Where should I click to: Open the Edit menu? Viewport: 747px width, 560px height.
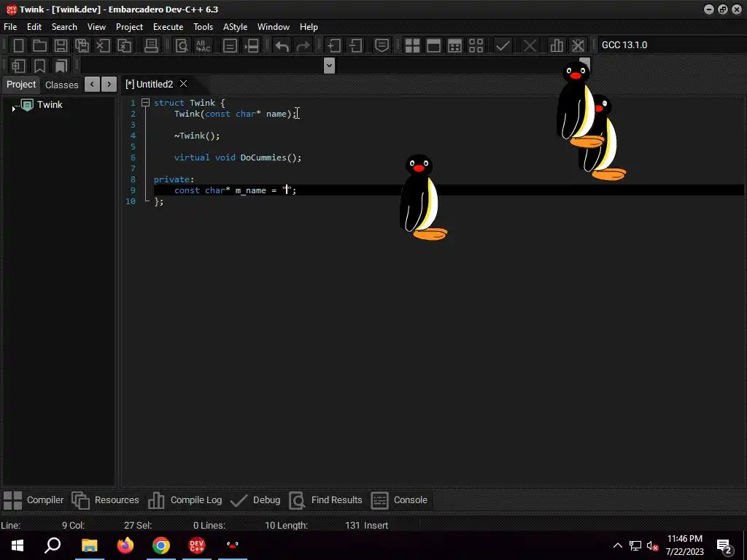pyautogui.click(x=34, y=27)
